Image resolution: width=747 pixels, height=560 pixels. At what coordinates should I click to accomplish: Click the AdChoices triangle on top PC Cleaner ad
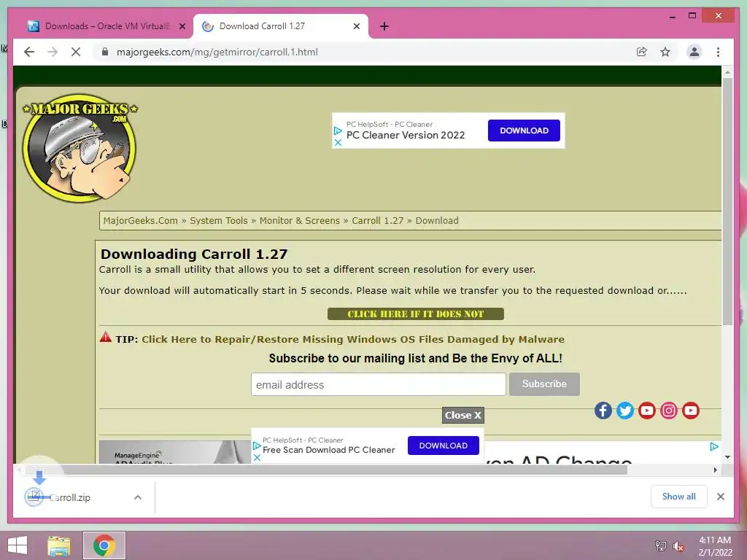[x=338, y=131]
